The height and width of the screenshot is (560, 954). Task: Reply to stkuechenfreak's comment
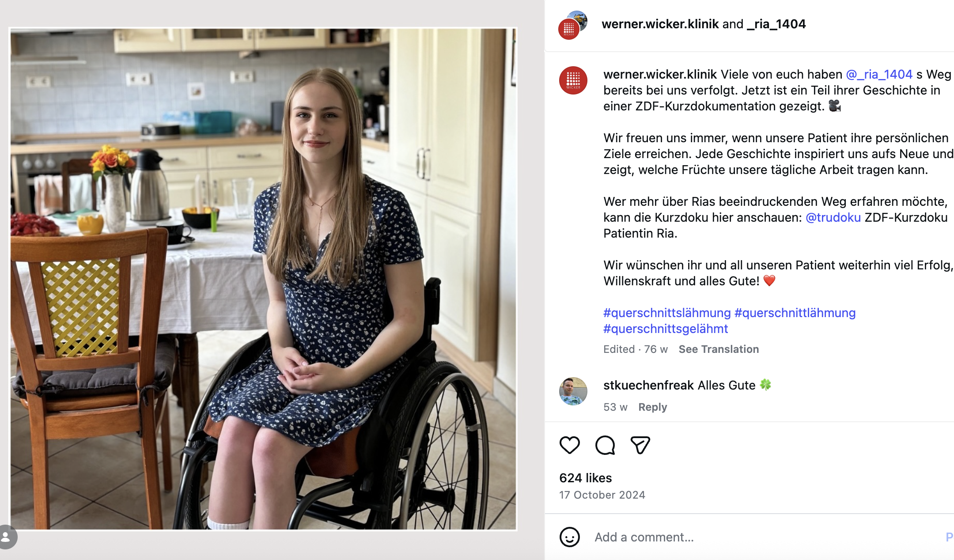coord(652,407)
